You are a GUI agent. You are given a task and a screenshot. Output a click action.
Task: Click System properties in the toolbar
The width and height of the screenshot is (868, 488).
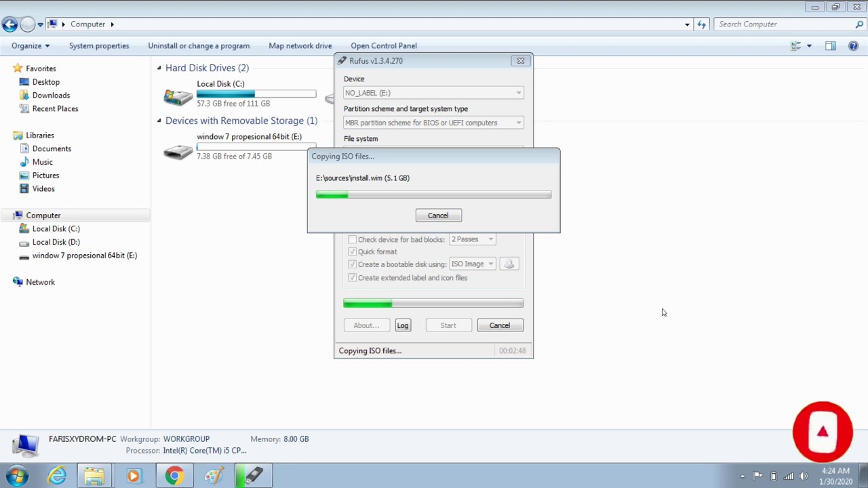99,45
